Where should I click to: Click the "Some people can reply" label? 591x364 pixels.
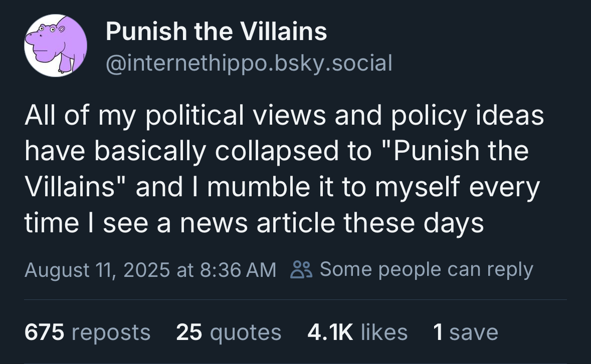pyautogui.click(x=426, y=269)
